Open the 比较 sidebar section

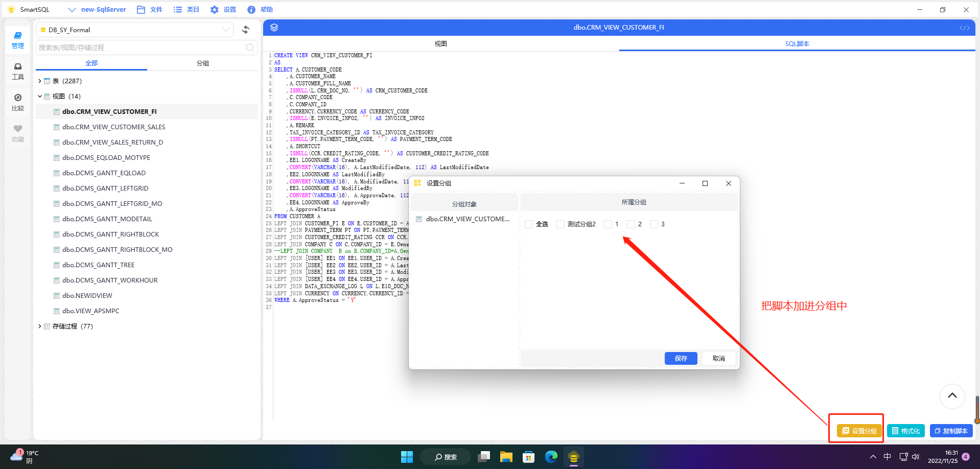(x=18, y=102)
